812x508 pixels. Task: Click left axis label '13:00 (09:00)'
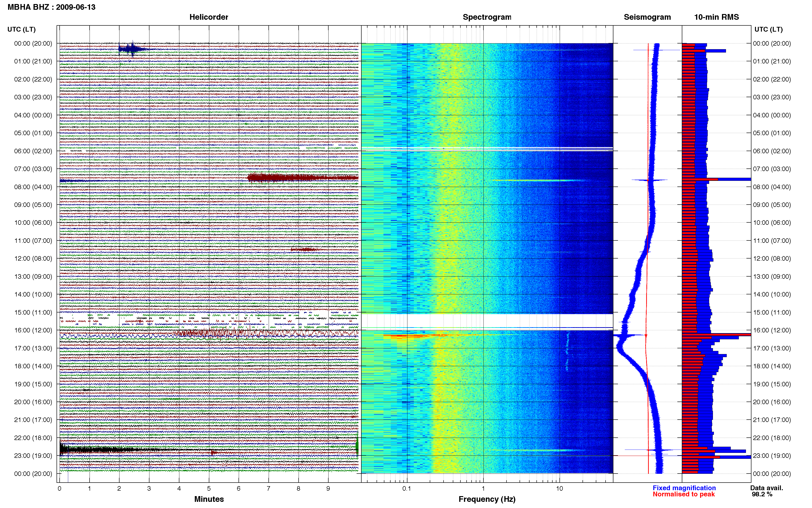click(33, 277)
